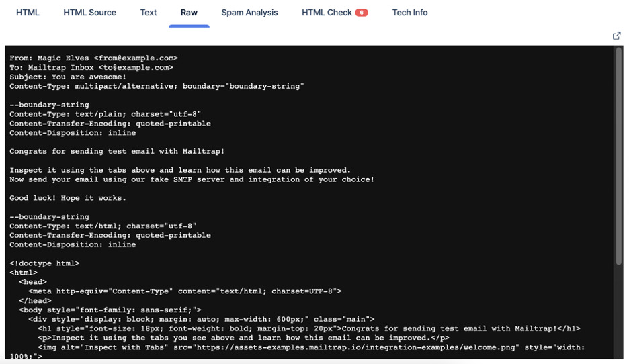View the Tech Info tab
The height and width of the screenshot is (364, 629).
[409, 13]
